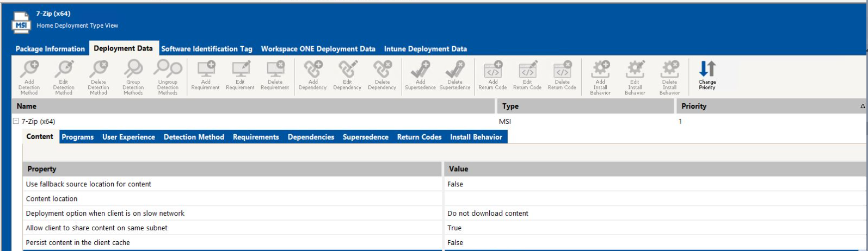Click the empty Content location value cell
This screenshot has height=251, width=868.
point(653,199)
